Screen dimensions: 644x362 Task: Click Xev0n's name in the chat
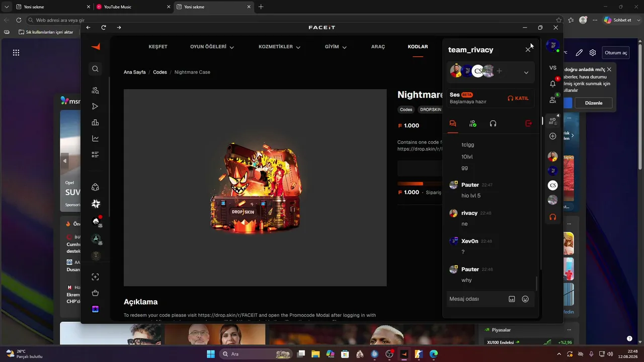(x=470, y=241)
